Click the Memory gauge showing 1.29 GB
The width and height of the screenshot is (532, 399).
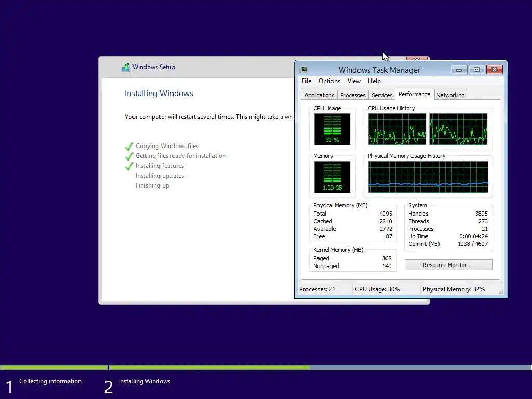(x=332, y=177)
